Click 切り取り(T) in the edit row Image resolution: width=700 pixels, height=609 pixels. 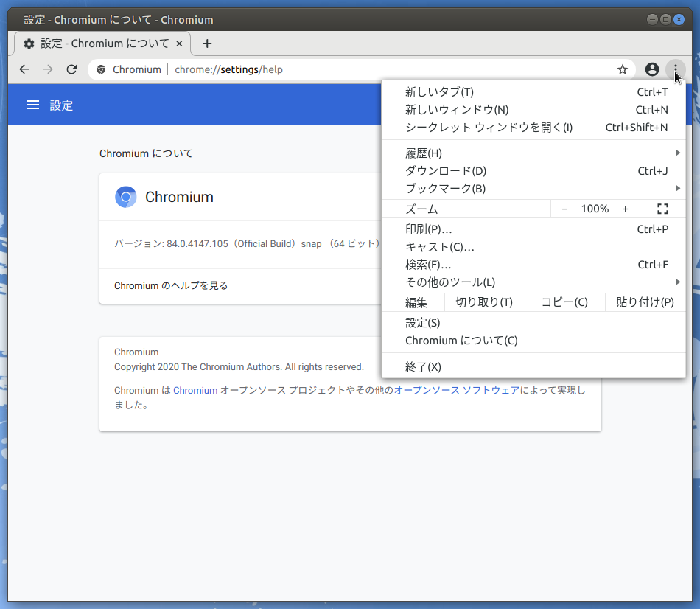coord(484,302)
